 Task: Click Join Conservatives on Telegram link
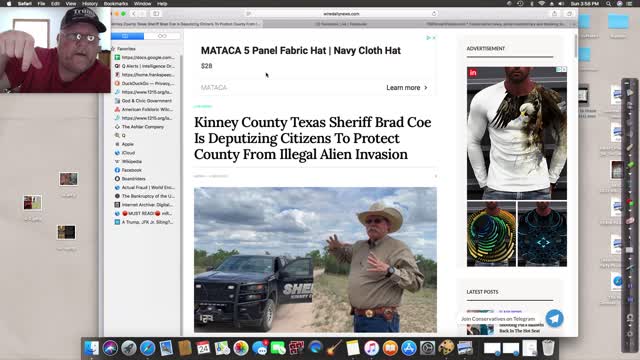point(498,319)
